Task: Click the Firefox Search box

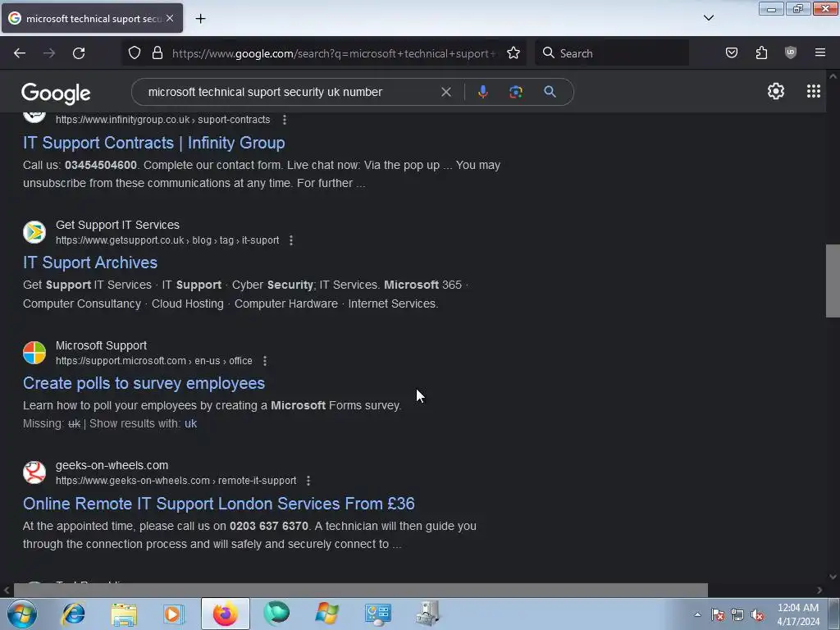Action: click(x=612, y=53)
